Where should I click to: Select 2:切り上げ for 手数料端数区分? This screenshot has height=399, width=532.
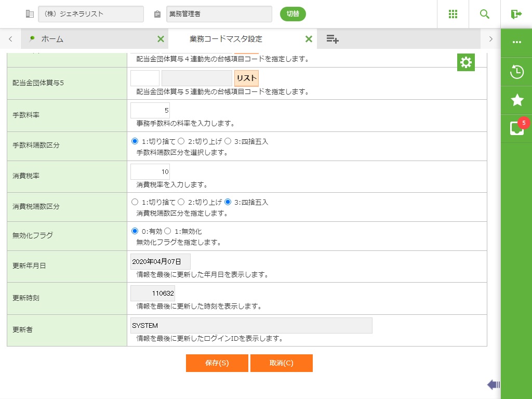182,141
